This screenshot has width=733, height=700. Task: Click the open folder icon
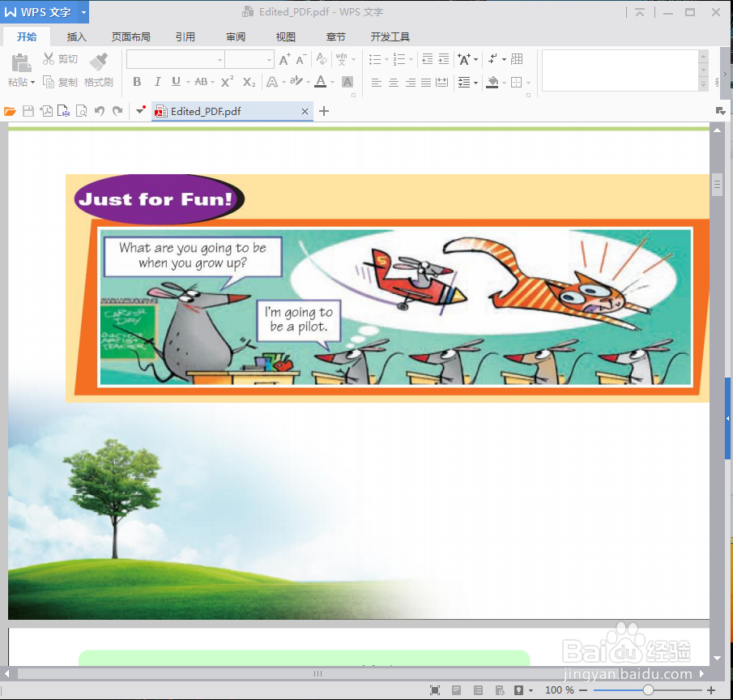[10, 111]
